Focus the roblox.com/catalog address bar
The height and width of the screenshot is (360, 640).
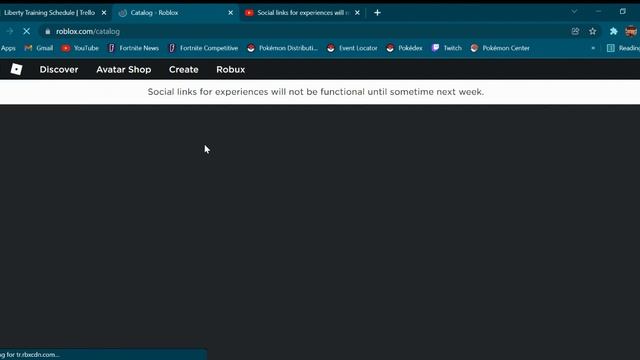302,31
